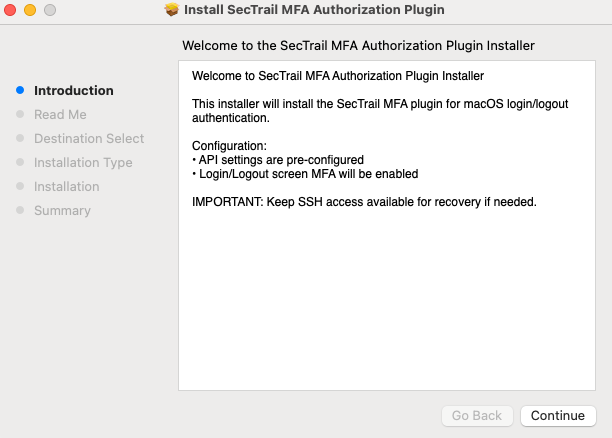Select the Introduction step in sidebar
This screenshot has width=612, height=438.
(74, 91)
